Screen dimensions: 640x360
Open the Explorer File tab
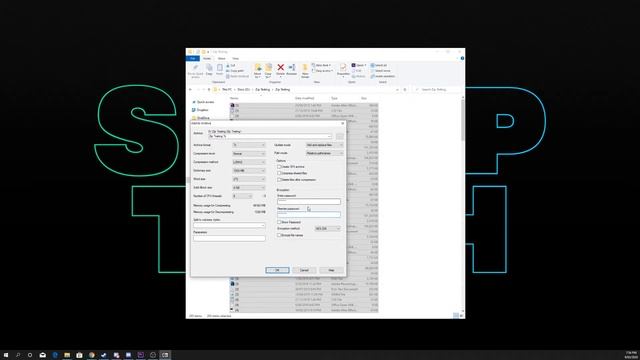[193, 58]
